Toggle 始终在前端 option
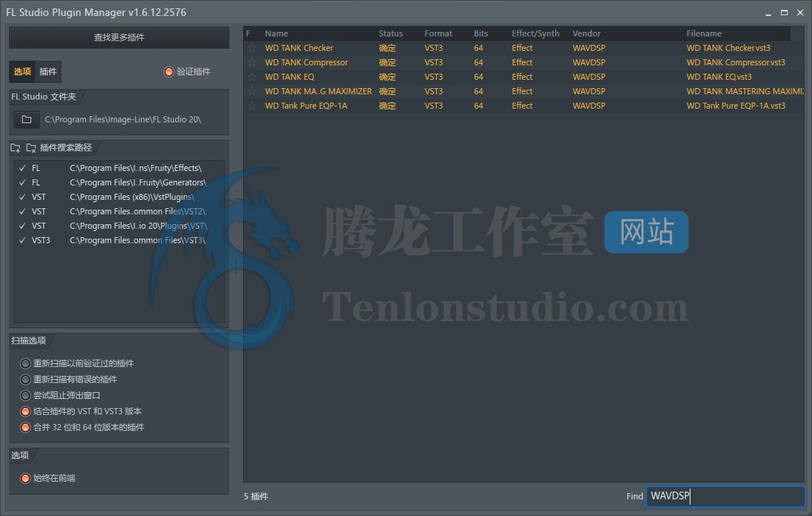This screenshot has width=812, height=516. click(25, 478)
